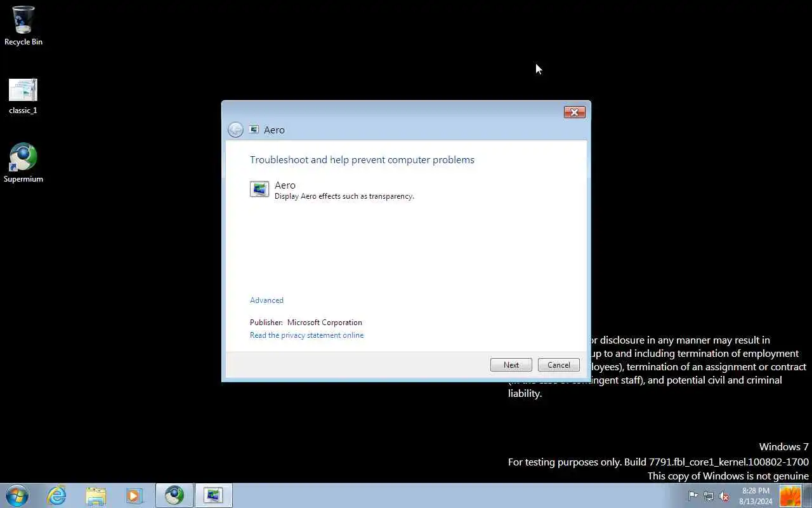The image size is (812, 508).
Task: Open Action Center flag tray icon
Action: coord(693,496)
